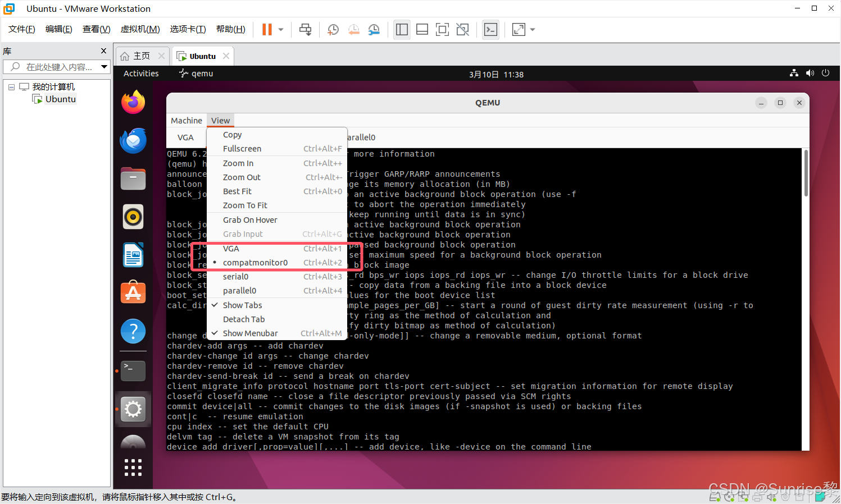Close the Ubuntu VM tab
Viewport: 841px width, 504px height.
[x=226, y=56]
